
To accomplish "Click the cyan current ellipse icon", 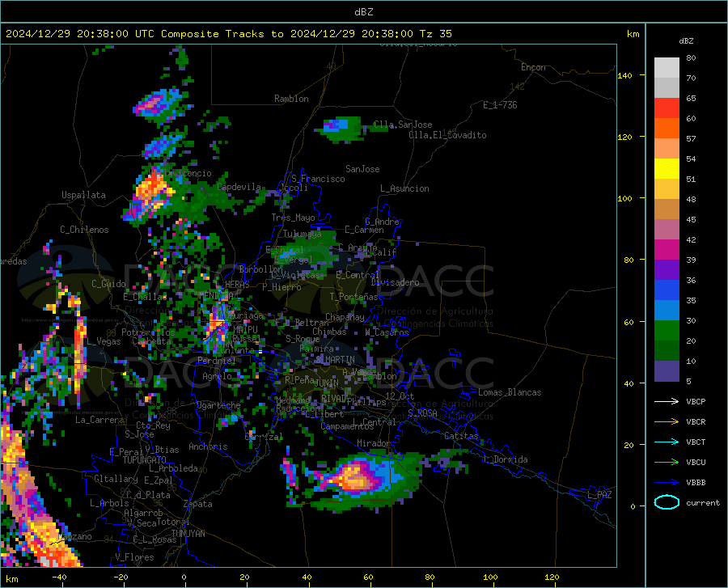I will click(x=667, y=502).
